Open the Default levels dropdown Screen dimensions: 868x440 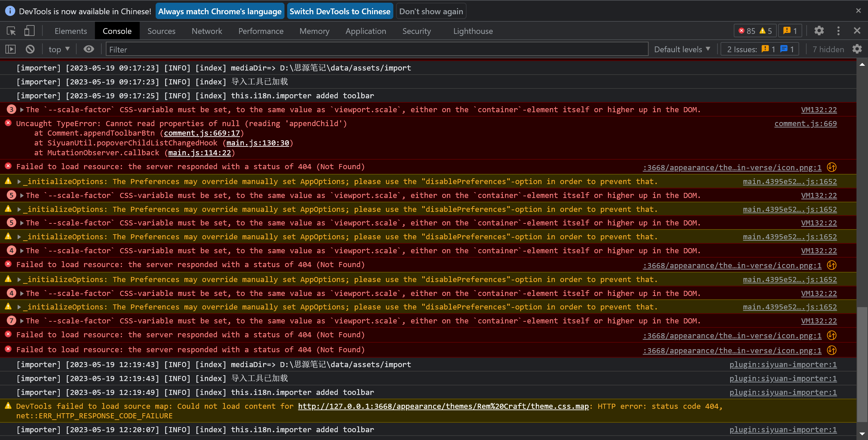click(x=682, y=49)
